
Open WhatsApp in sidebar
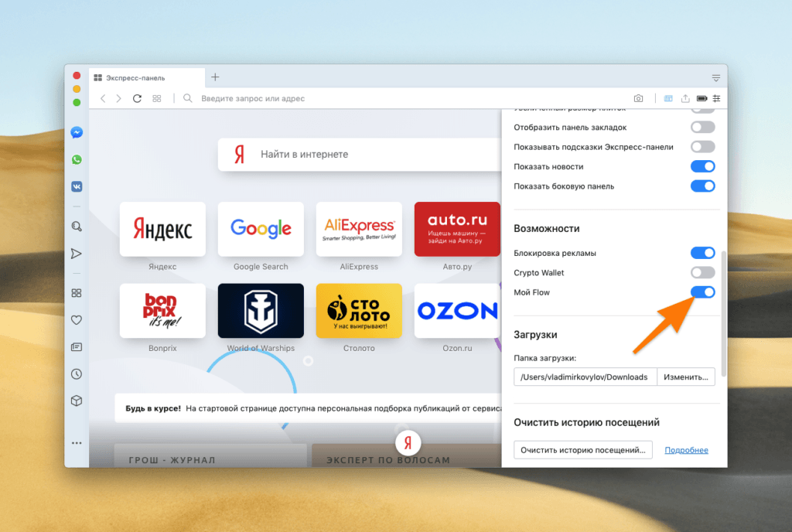click(77, 159)
